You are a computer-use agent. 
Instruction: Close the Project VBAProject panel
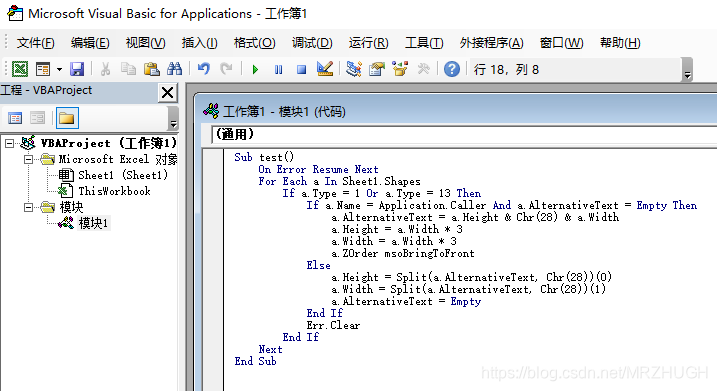tap(167, 92)
